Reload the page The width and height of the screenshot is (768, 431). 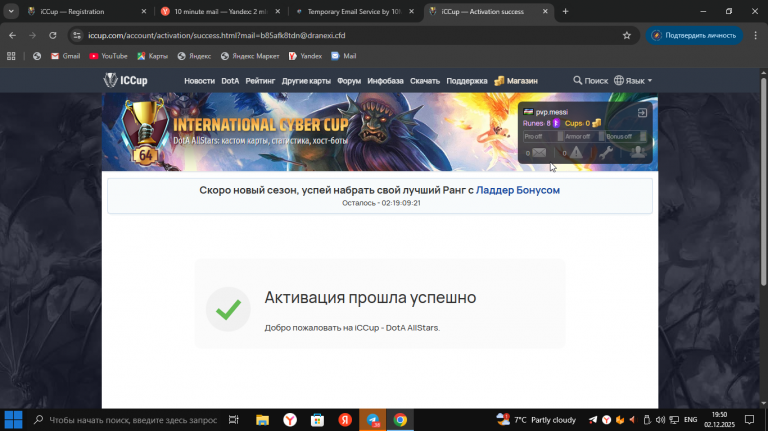(53, 35)
